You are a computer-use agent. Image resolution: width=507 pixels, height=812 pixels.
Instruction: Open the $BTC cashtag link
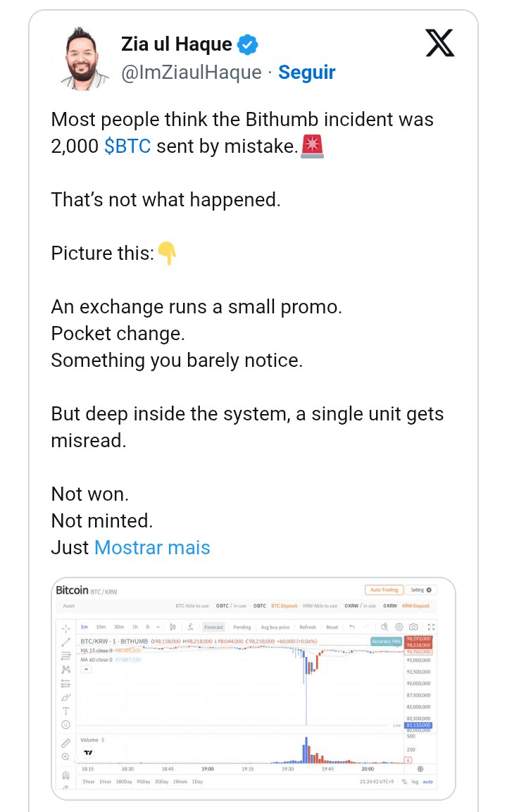pos(127,146)
